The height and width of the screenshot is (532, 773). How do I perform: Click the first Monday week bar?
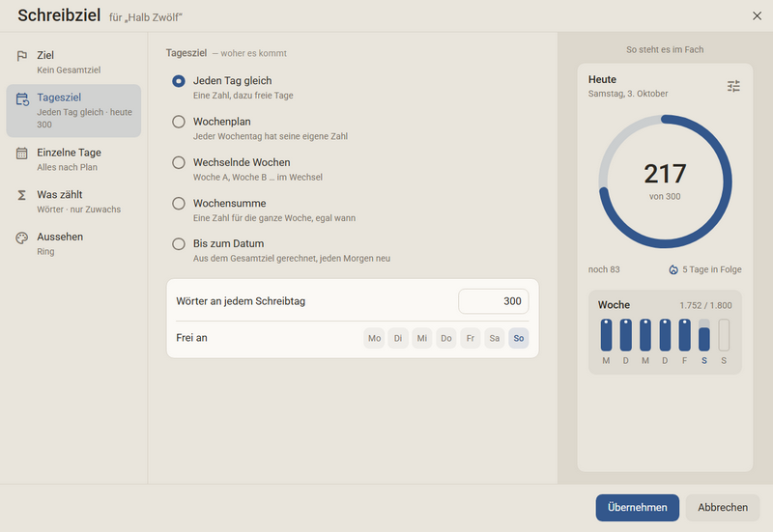click(606, 335)
